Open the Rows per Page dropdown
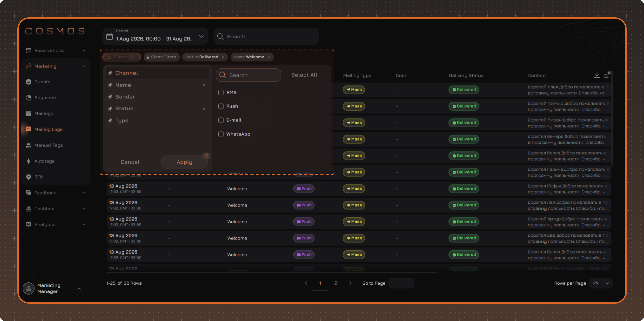 (601, 283)
